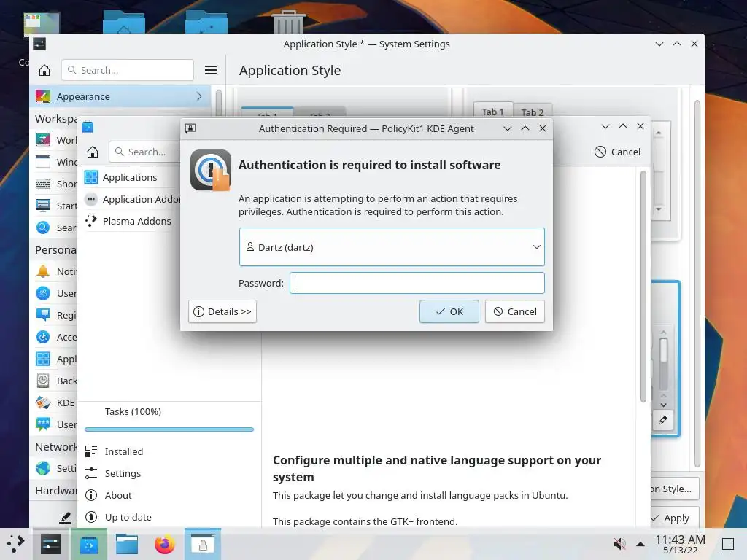The height and width of the screenshot is (560, 747).
Task: Click the Notifications bell icon in System Settings
Action: tap(43, 271)
